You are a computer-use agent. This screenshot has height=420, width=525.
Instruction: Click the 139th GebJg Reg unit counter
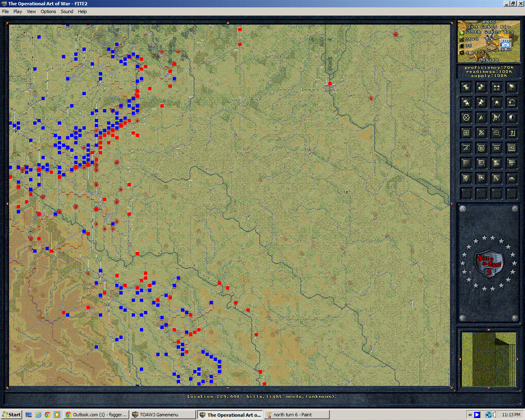505,45
